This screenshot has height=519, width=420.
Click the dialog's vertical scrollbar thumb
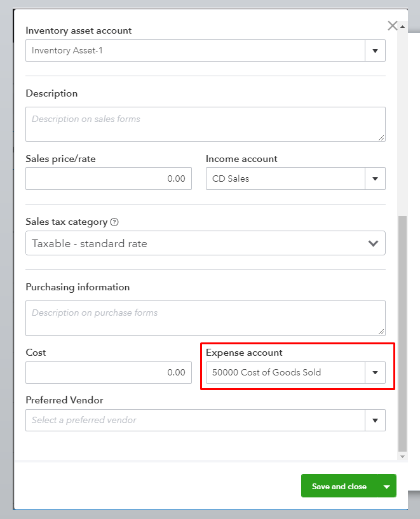pos(401,330)
